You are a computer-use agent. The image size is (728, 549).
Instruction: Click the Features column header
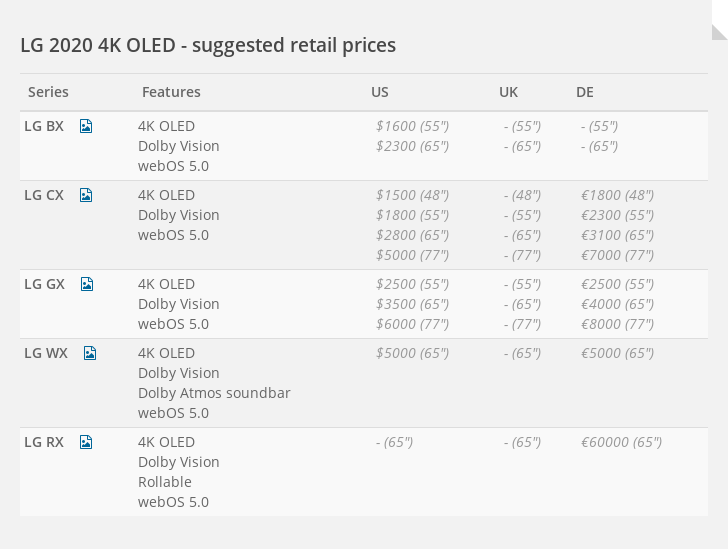[x=171, y=92]
